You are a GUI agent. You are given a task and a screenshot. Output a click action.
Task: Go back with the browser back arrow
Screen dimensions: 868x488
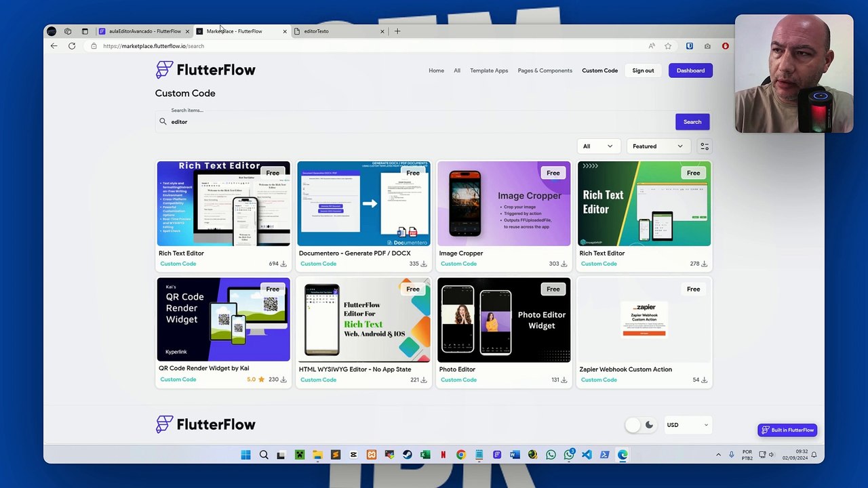coord(54,46)
